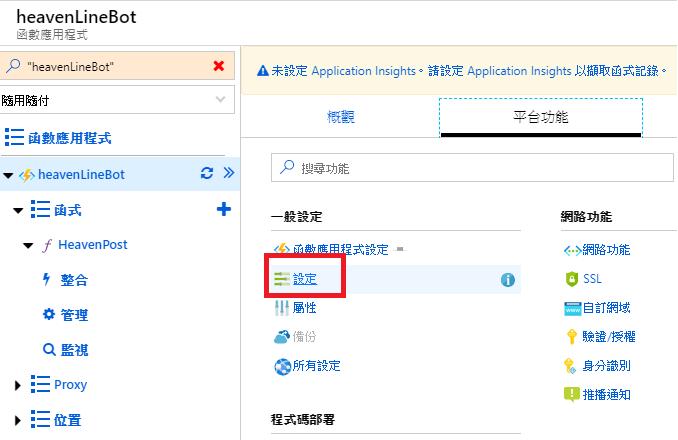Image resolution: width=678 pixels, height=440 pixels.
Task: Click the globe icon beside 所有設定
Action: point(282,367)
